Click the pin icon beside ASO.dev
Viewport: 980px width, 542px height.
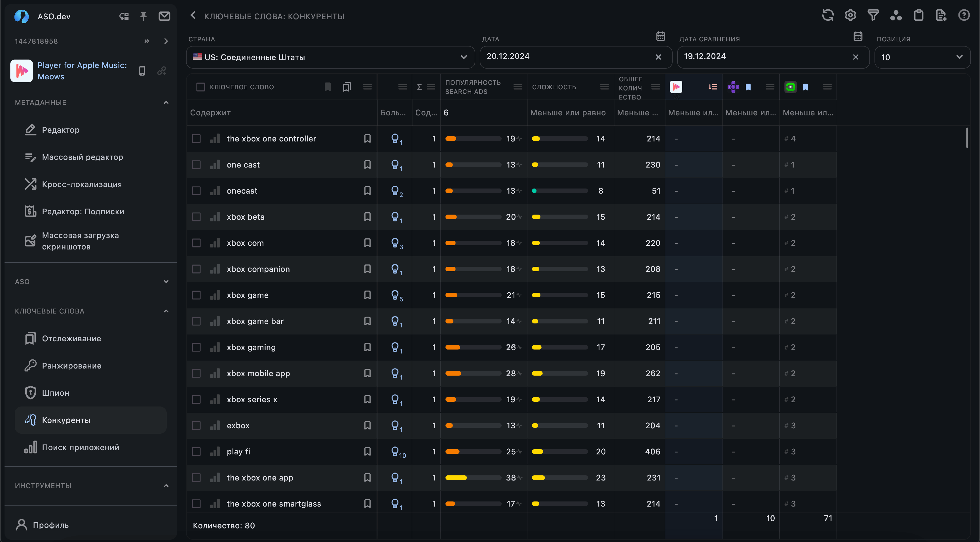143,16
